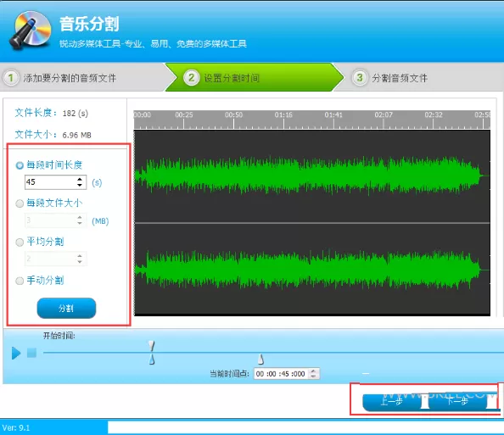Increase segment length seconds spinner up arrow

point(80,179)
